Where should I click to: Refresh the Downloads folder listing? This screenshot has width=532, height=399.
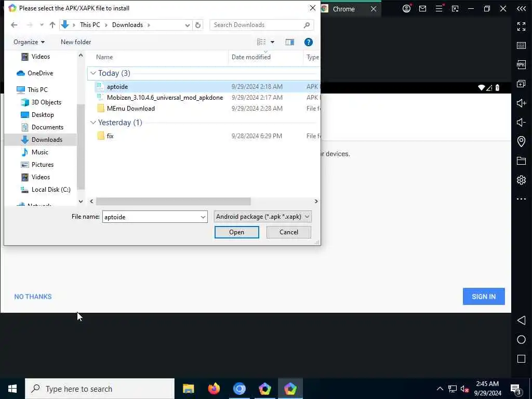(198, 25)
